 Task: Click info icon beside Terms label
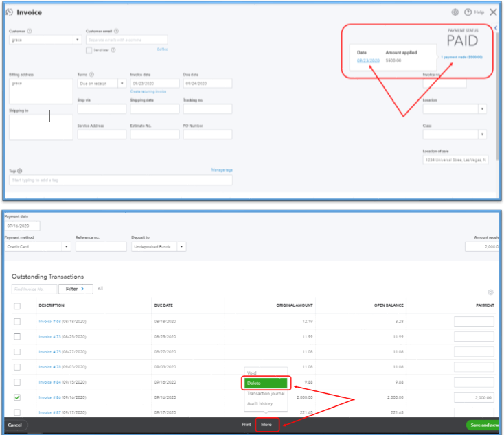[91, 75]
